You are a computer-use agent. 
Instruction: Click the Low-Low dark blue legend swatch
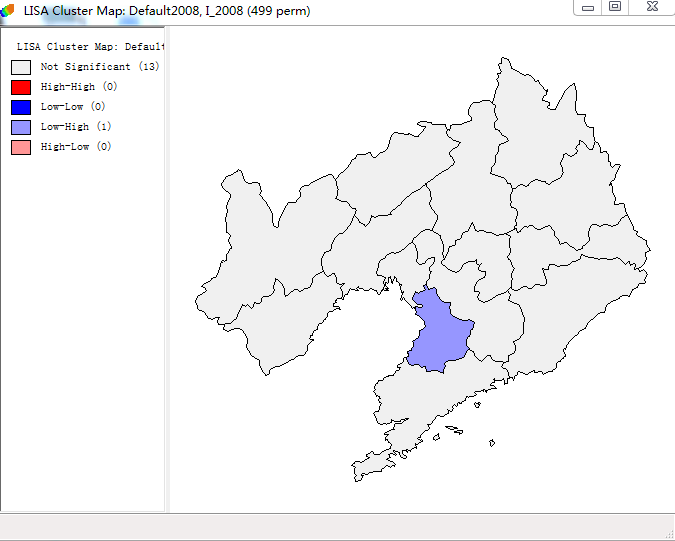(21, 108)
